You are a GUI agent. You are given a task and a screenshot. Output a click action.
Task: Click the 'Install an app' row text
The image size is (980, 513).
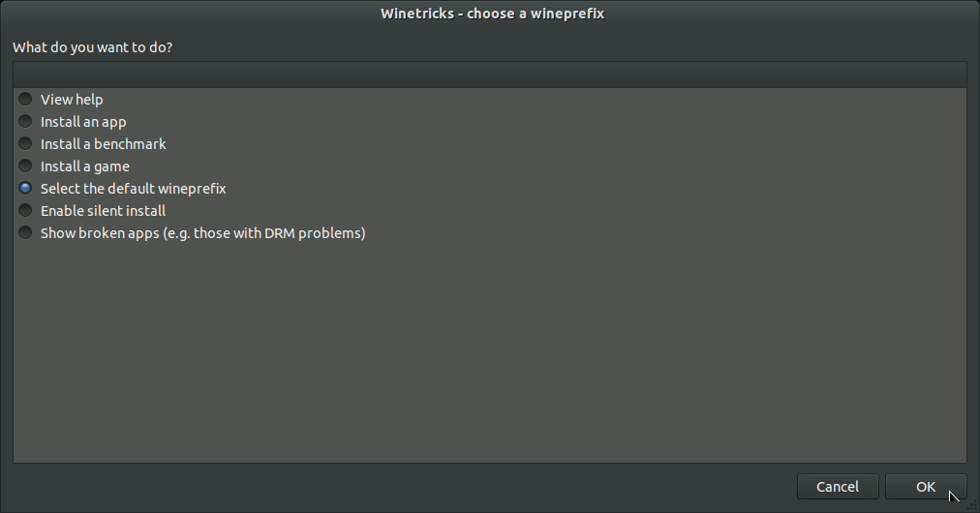[83, 122]
